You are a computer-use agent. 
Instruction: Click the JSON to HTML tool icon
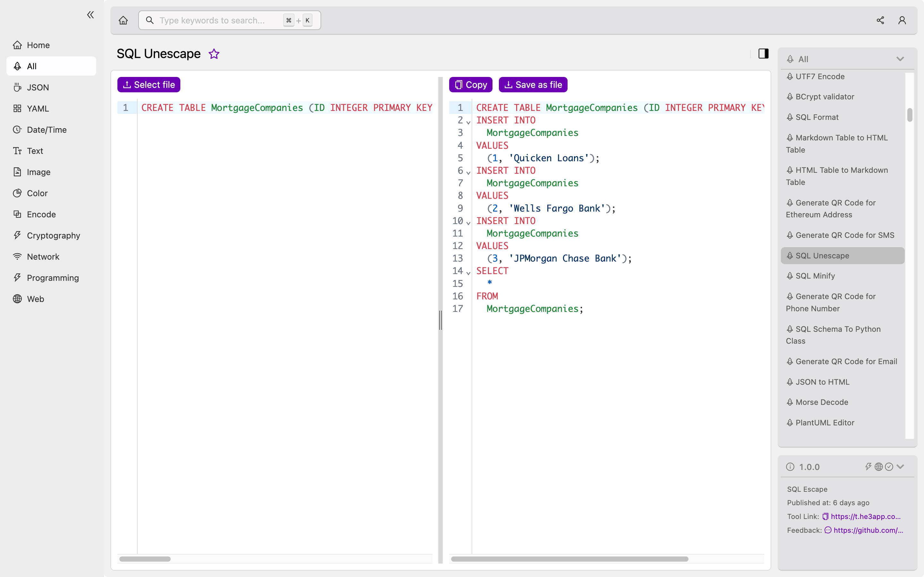(x=790, y=381)
